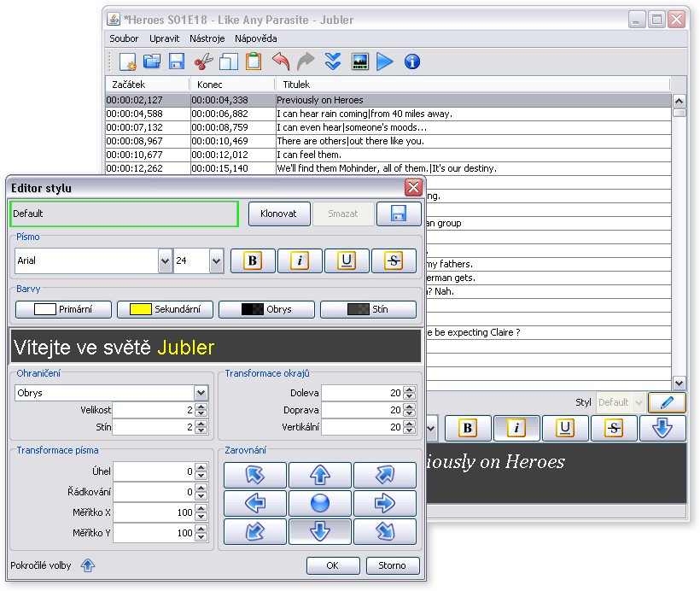Edit style with pencil icon in Jubler window

pyautogui.click(x=667, y=402)
